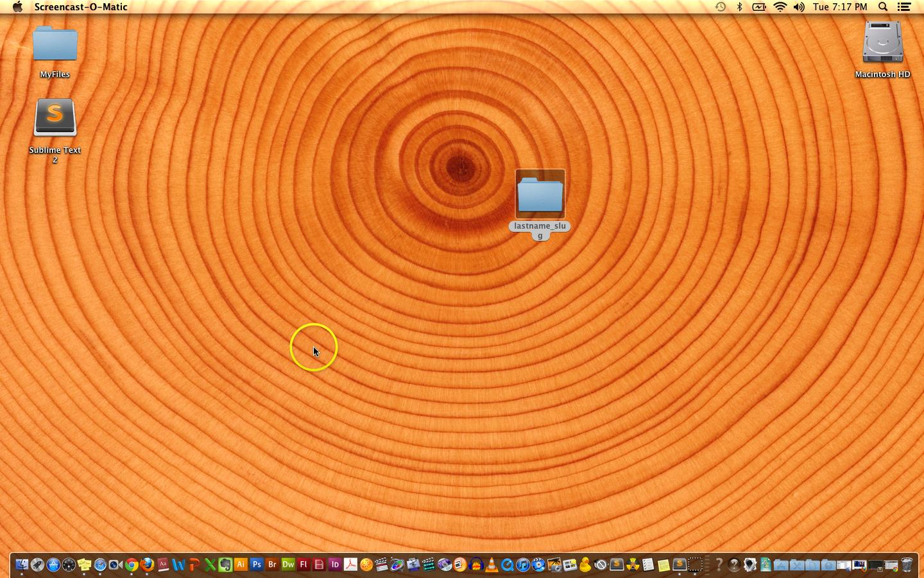
Task: Open InDesign from the dock
Action: (334, 565)
